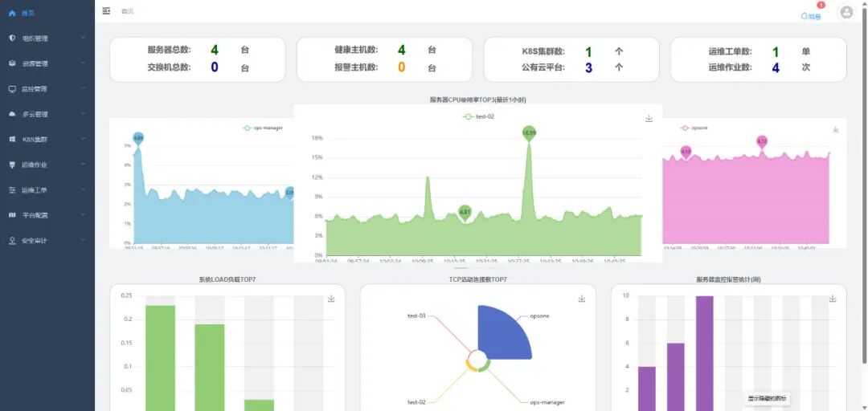The image size is (868, 411).
Task: Click the test-02 pie chart label
Action: [x=417, y=402]
